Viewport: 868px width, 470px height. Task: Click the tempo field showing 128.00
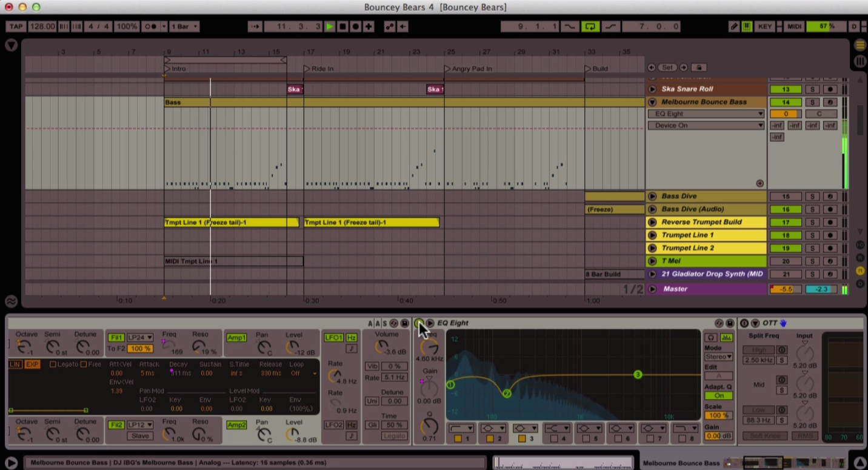pyautogui.click(x=42, y=27)
